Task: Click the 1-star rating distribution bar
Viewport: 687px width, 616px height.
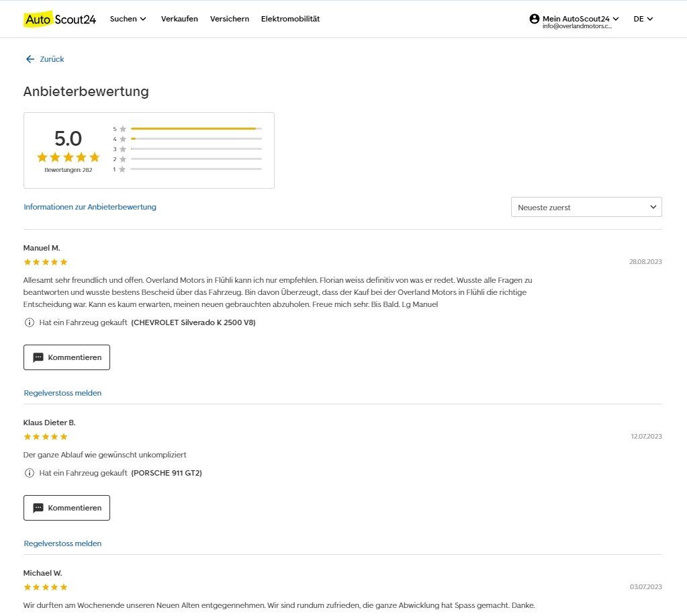Action: point(196,169)
